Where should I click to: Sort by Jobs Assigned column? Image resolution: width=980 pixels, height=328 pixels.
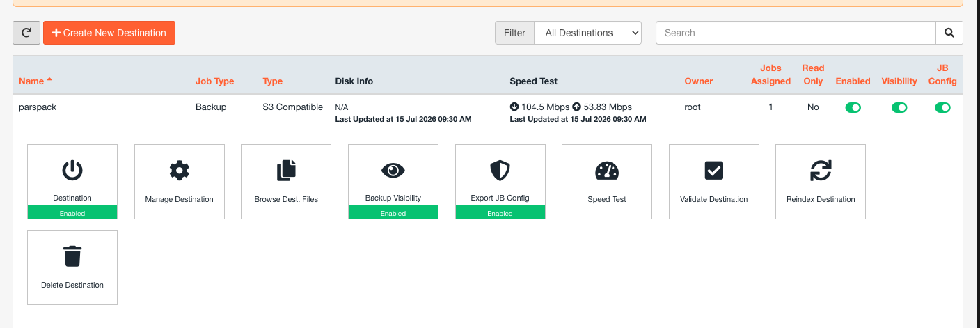pyautogui.click(x=770, y=75)
